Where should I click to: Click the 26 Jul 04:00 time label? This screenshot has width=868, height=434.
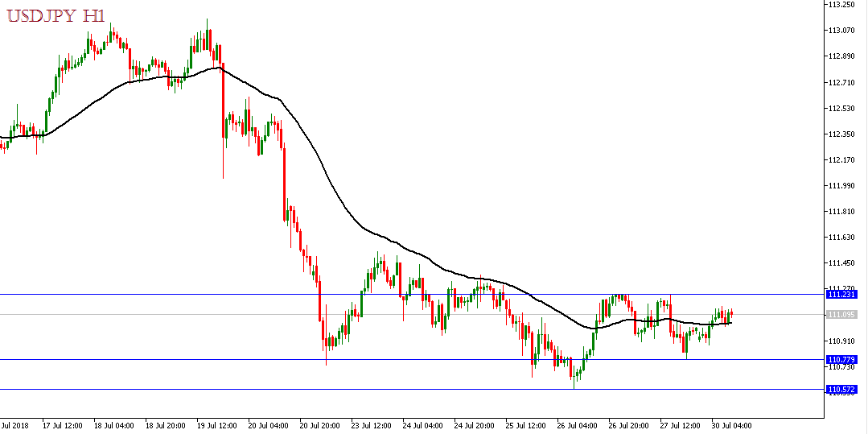point(578,424)
